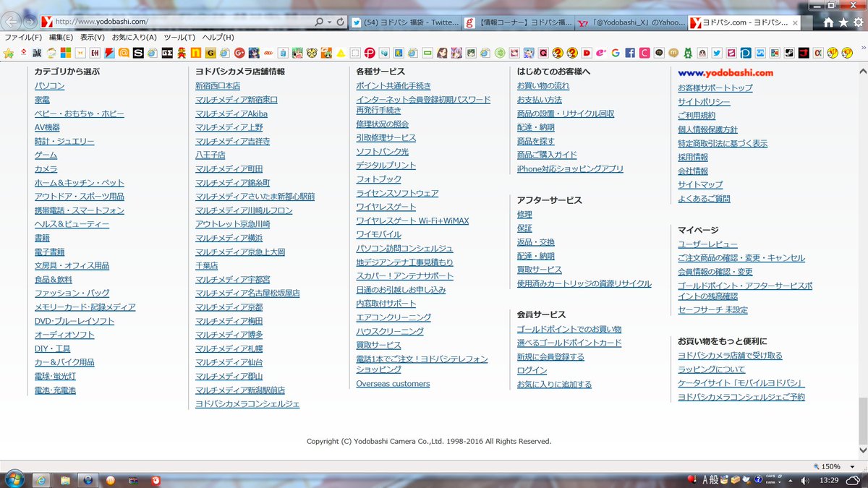This screenshot has width=868, height=488.
Task: Switch to the @Yodobashi_X Yahoo tab
Action: point(632,22)
